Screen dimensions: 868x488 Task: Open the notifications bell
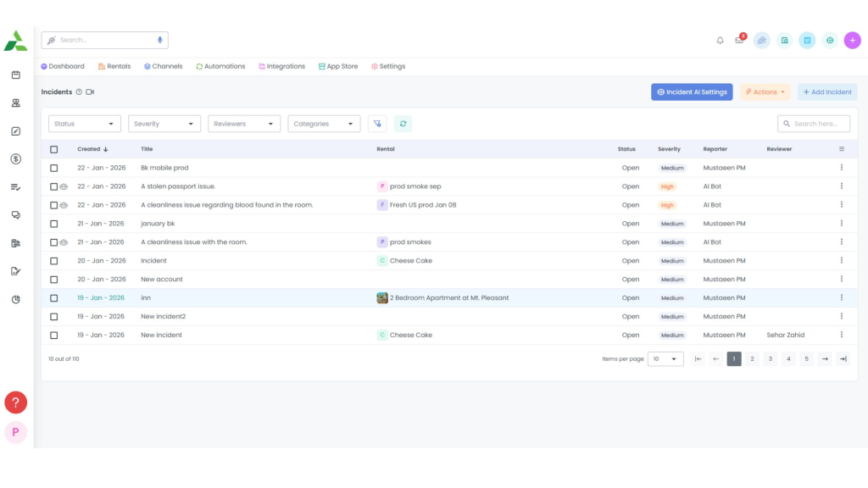pyautogui.click(x=720, y=41)
